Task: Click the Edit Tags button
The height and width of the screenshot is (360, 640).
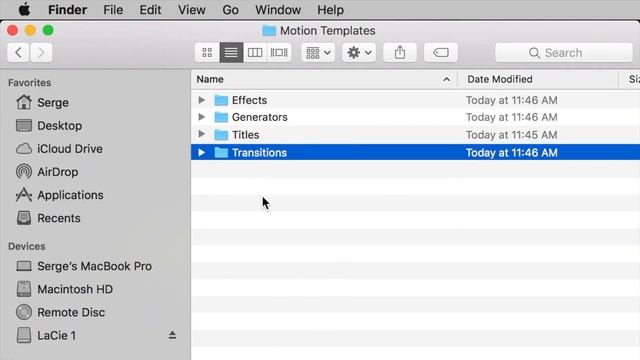Action: tap(441, 53)
